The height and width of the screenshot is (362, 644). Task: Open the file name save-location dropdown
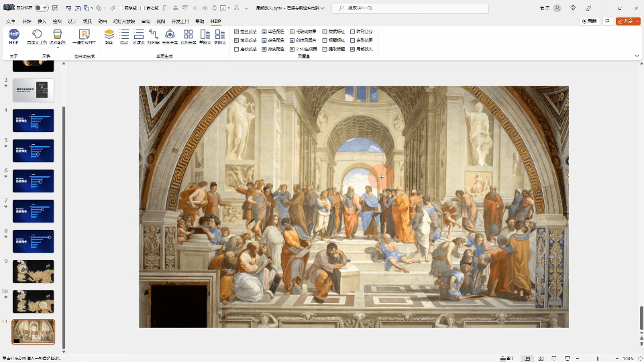tap(323, 8)
